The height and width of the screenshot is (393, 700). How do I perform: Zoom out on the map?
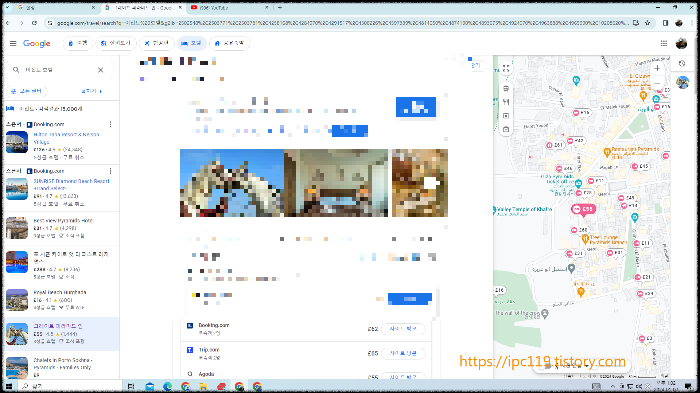[x=657, y=84]
